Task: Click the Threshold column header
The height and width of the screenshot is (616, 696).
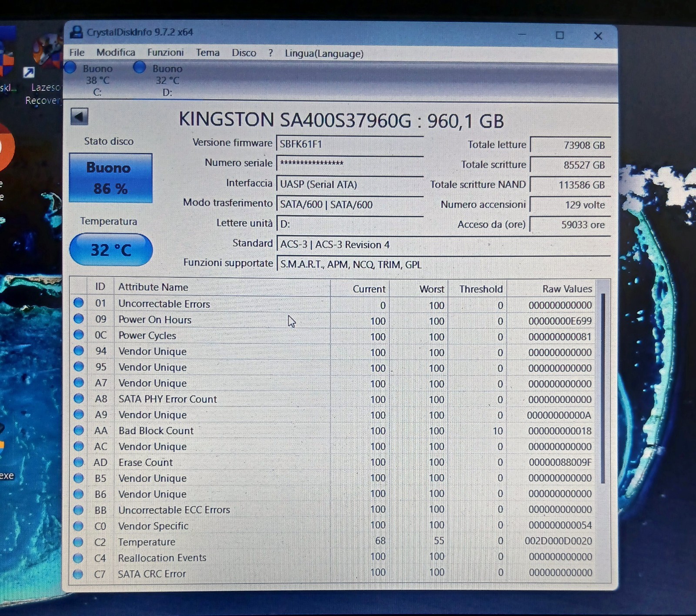Action: click(477, 289)
